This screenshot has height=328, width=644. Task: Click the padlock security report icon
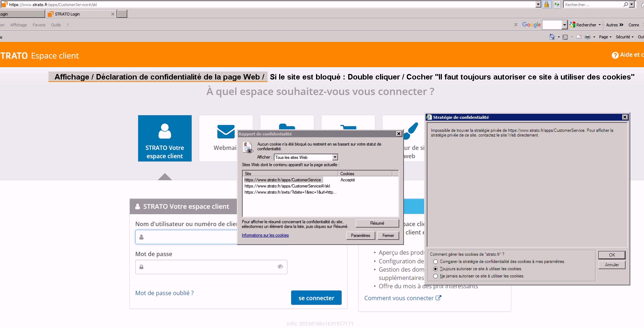click(x=547, y=4)
